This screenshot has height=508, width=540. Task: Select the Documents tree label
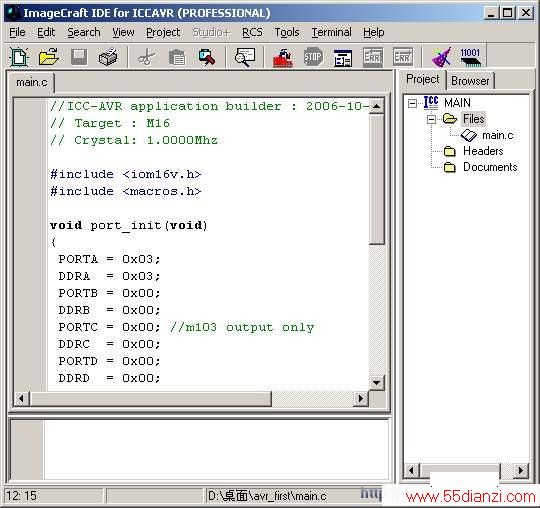tap(490, 167)
